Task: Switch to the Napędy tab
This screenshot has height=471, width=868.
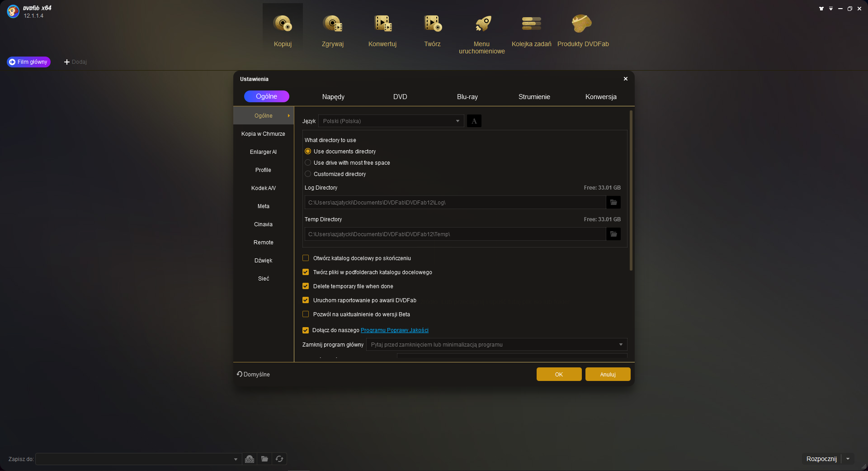Action: (333, 97)
